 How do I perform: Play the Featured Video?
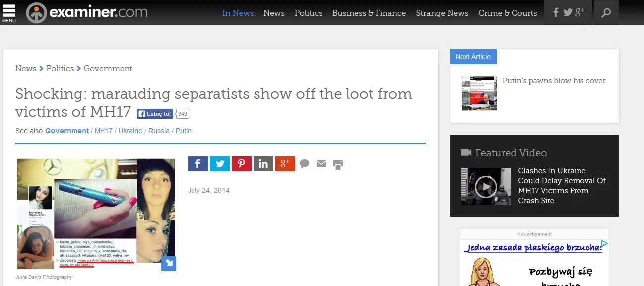click(486, 187)
